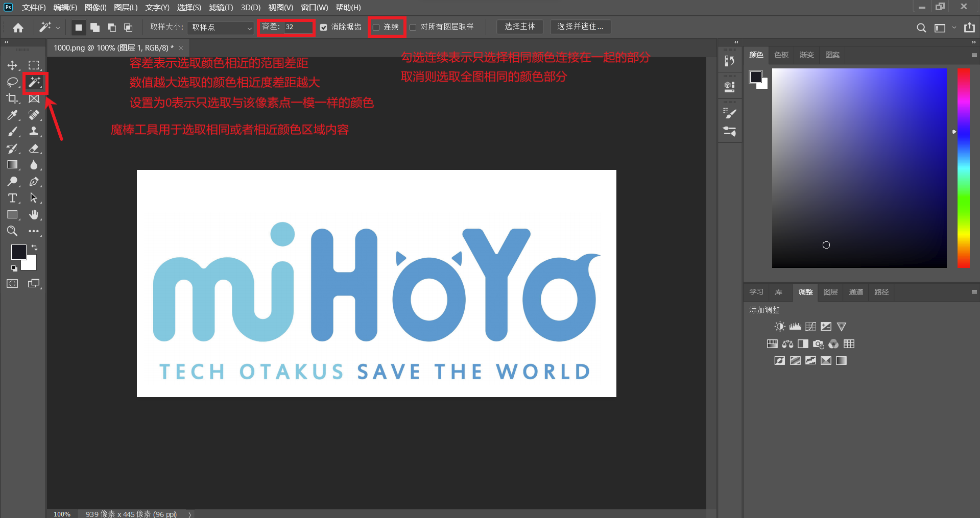980x518 pixels.
Task: Toggle Quick Mask mode
Action: pos(12,284)
